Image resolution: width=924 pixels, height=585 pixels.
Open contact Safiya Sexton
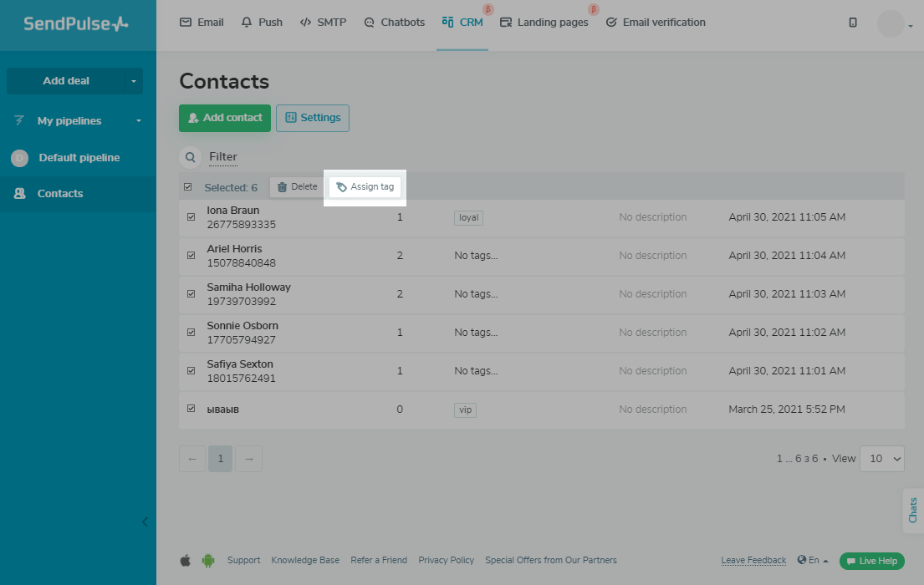[x=240, y=364]
